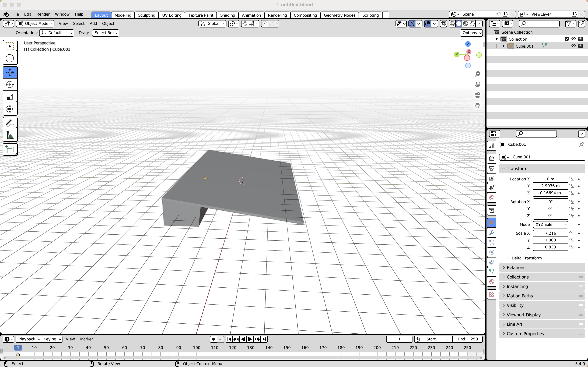Viewport: 588px width, 367px height.
Task: Open the Keying popover in timeline
Action: pos(52,339)
